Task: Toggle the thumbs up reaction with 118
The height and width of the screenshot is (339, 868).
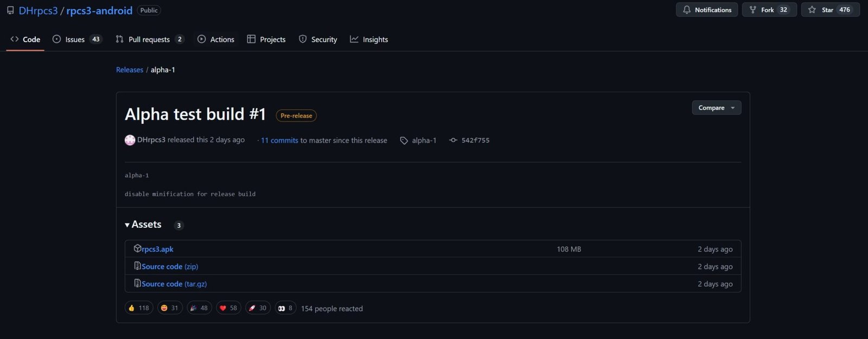Action: click(x=139, y=308)
